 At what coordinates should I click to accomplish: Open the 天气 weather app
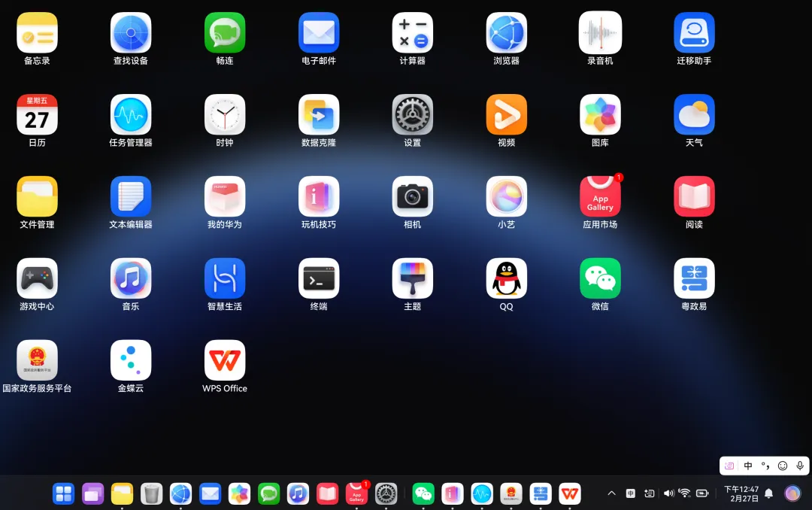[x=694, y=114]
